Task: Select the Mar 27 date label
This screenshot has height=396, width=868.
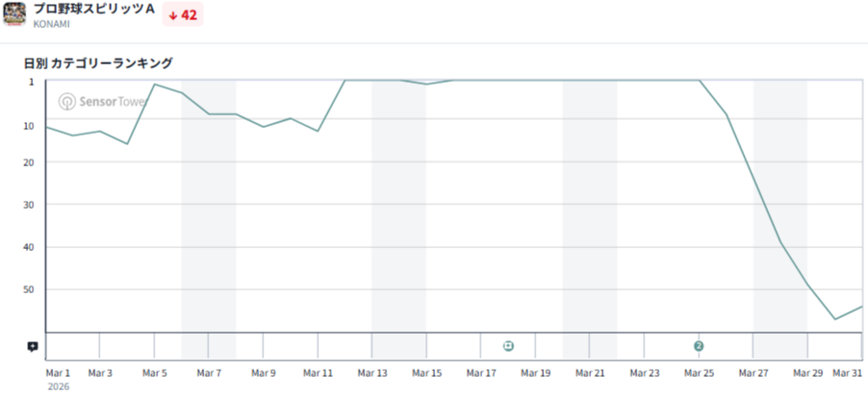Action: coord(753,372)
